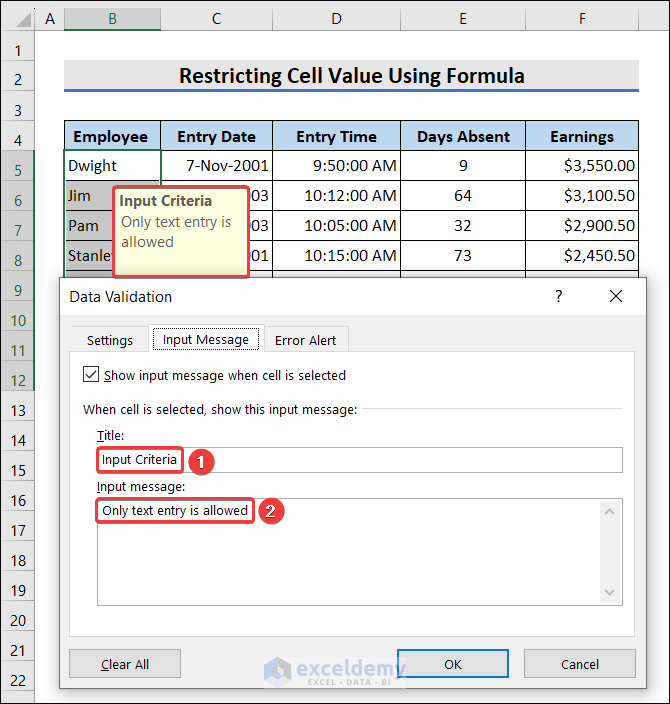
Task: Click the 'Days Absent' header cell
Action: (463, 136)
